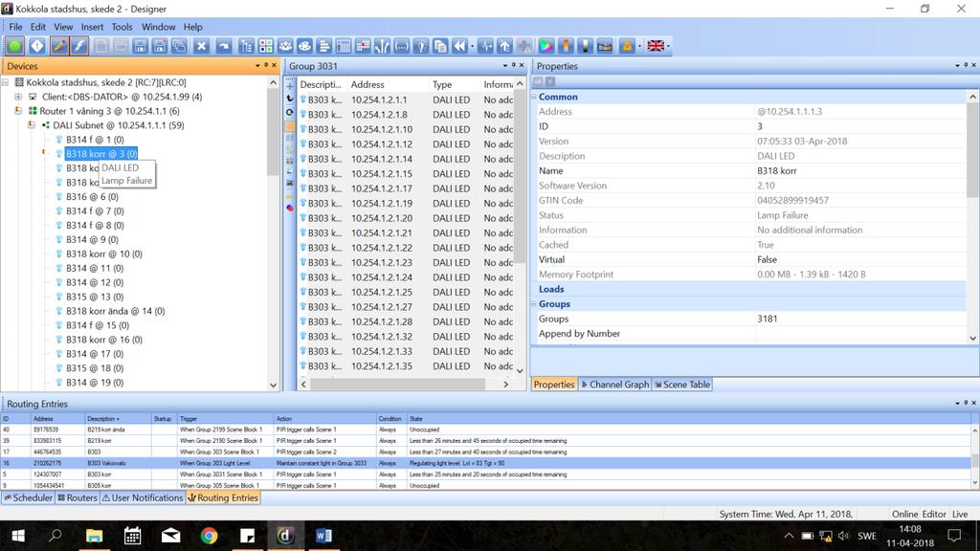Sort routing entries by Trigger column

coord(225,419)
